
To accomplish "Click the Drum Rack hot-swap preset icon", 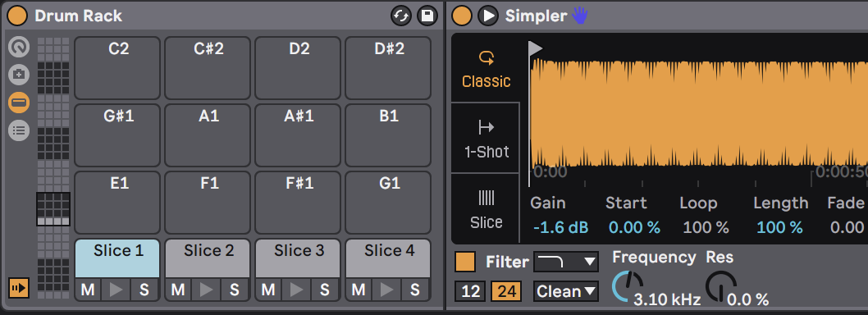I will [401, 16].
